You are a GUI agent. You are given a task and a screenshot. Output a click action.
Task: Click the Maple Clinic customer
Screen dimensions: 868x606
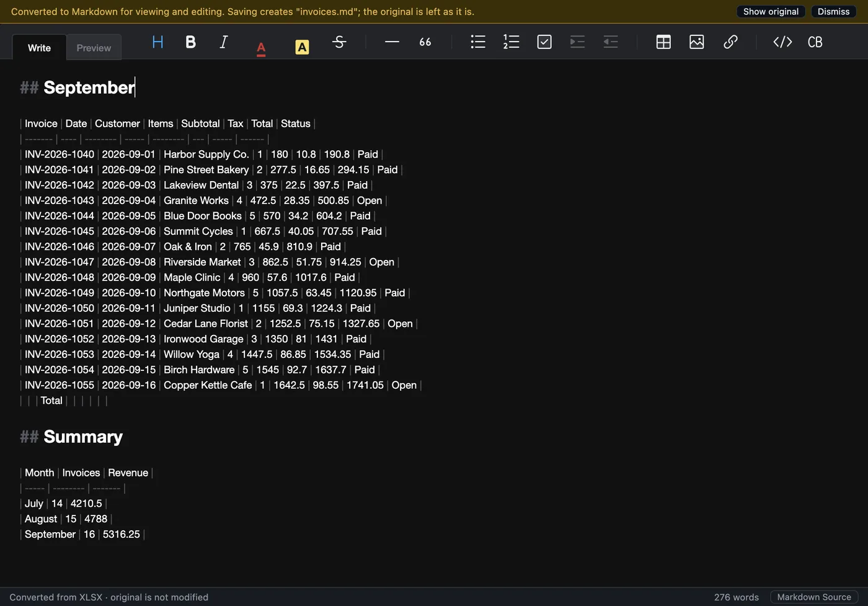tap(192, 278)
